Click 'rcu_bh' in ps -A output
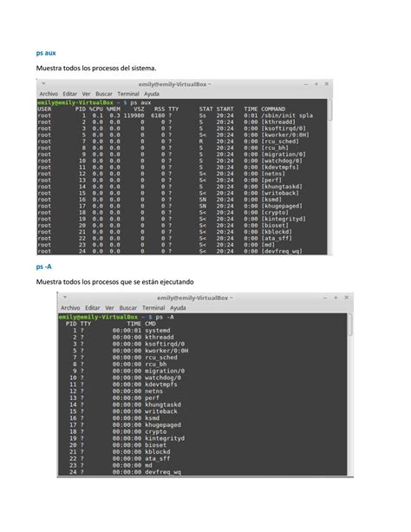The height and width of the screenshot is (532, 411). coord(156,364)
